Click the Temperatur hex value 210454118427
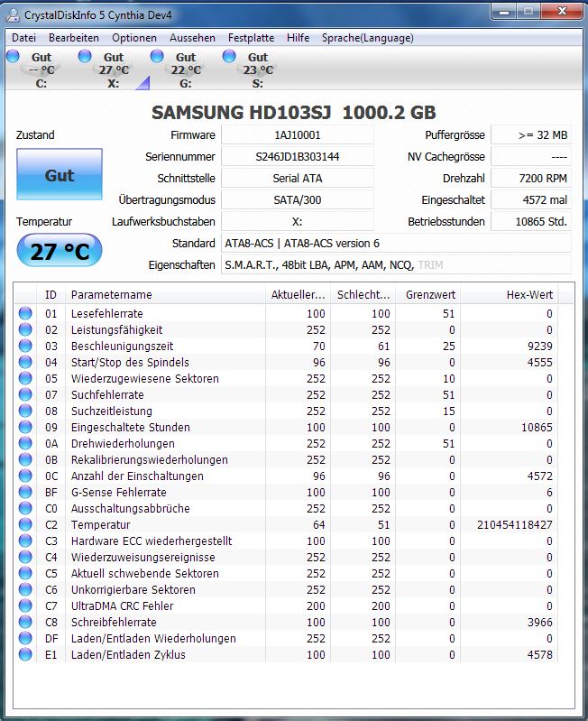Screen dimensions: 588x721 coord(514,524)
